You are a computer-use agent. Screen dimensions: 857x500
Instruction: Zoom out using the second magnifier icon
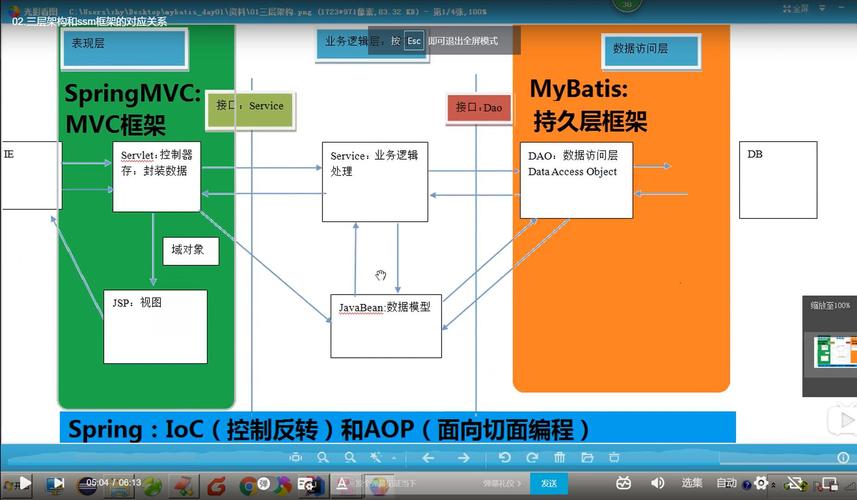point(350,457)
